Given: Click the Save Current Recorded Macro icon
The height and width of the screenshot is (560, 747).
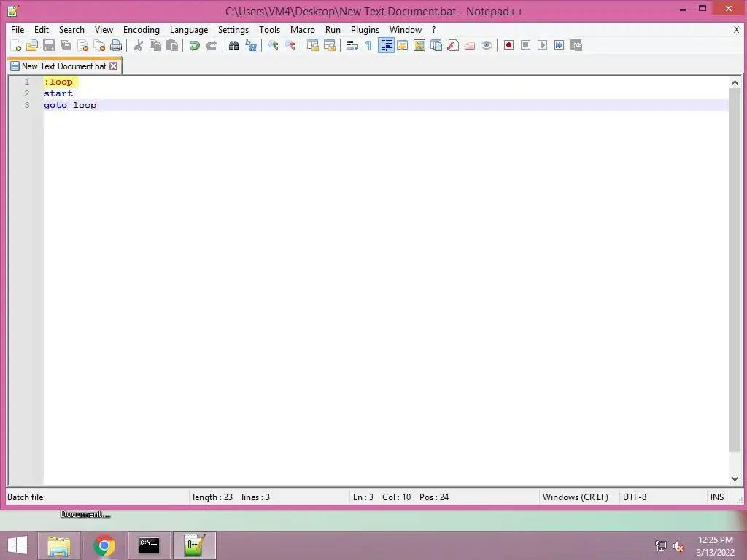Looking at the screenshot, I should coord(576,45).
